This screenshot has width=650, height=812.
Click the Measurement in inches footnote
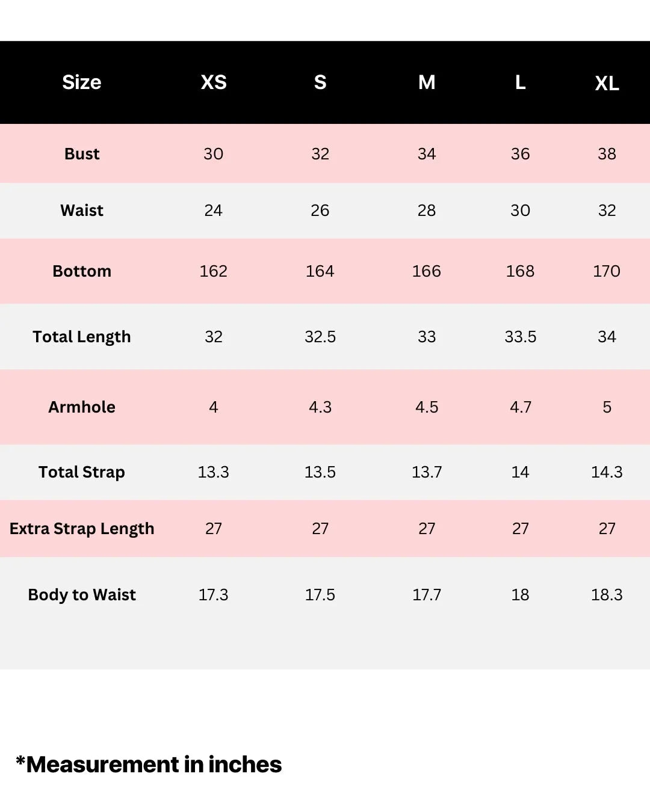(x=149, y=764)
